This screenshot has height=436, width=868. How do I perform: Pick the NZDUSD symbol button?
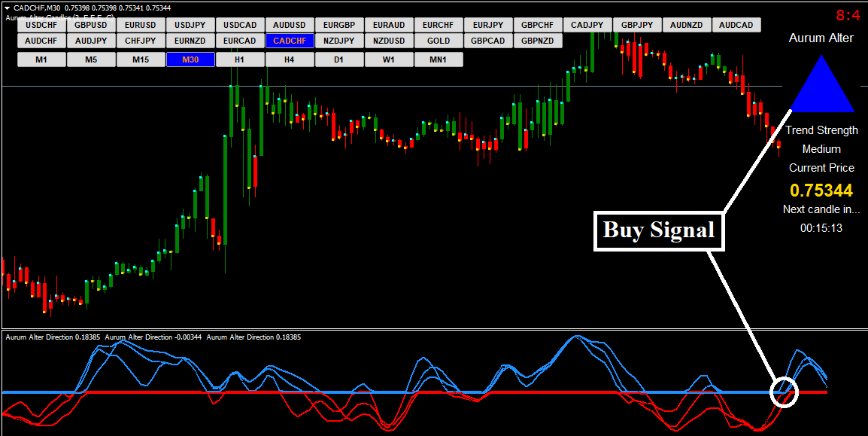tap(388, 41)
